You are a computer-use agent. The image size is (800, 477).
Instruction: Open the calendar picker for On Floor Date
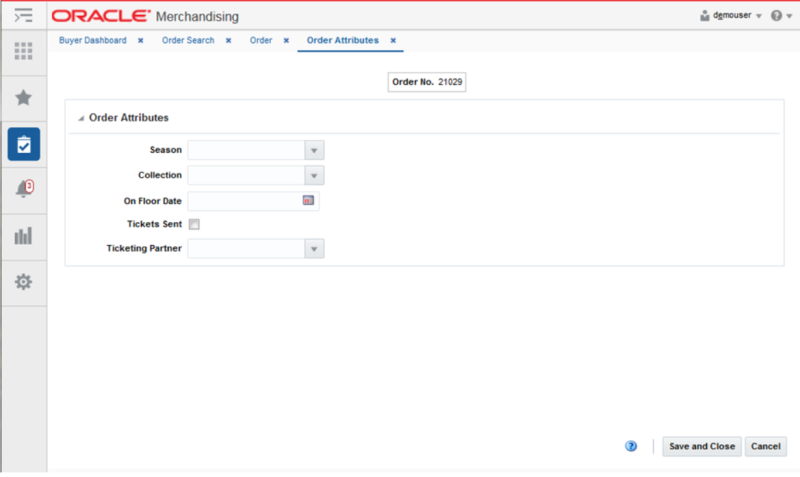308,200
